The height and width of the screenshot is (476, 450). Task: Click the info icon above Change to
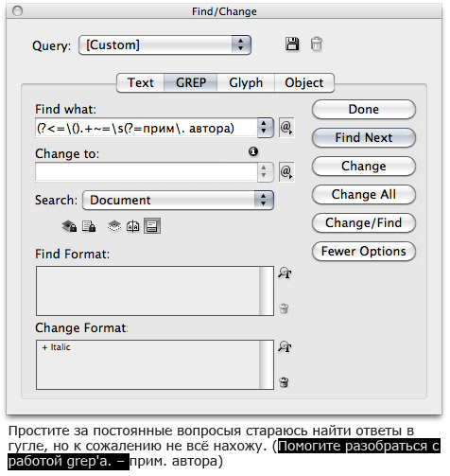click(x=253, y=151)
